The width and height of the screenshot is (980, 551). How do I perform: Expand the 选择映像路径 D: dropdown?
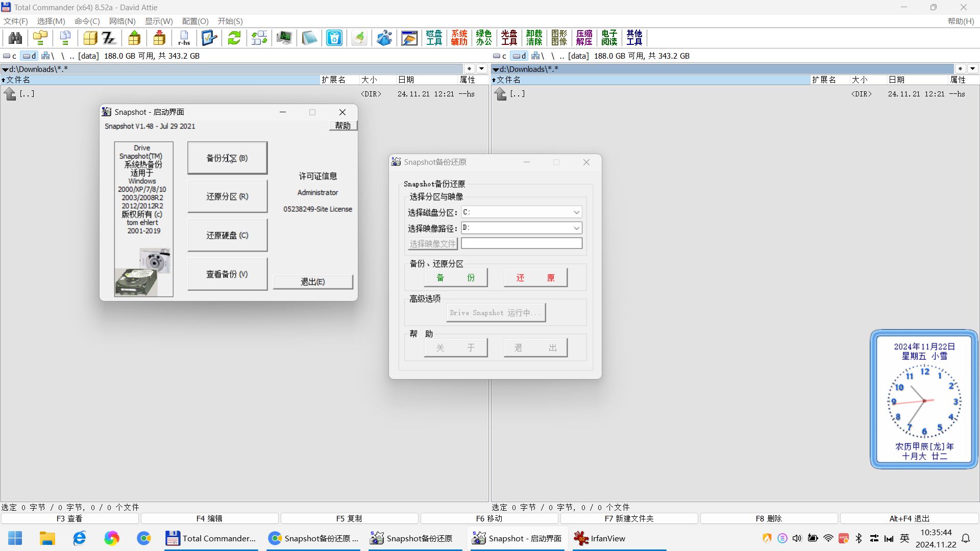pyautogui.click(x=576, y=228)
